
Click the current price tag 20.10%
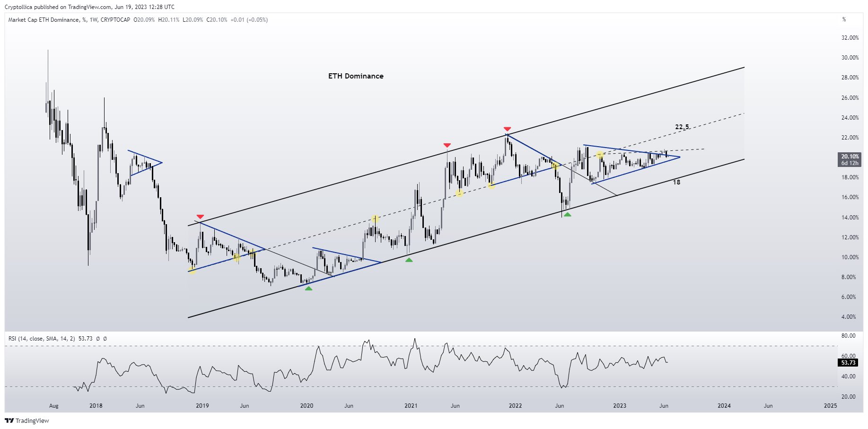(x=850, y=157)
